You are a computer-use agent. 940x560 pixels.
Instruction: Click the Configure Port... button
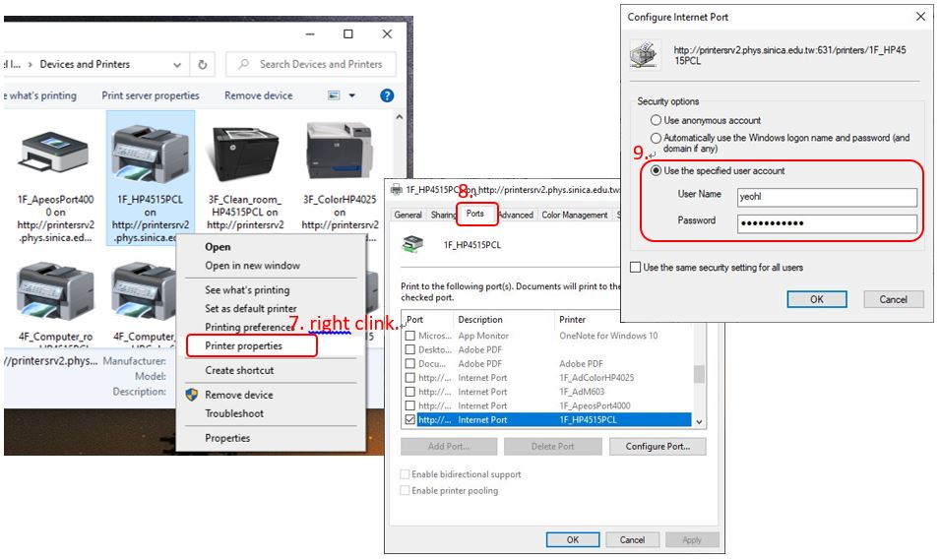[658, 446]
